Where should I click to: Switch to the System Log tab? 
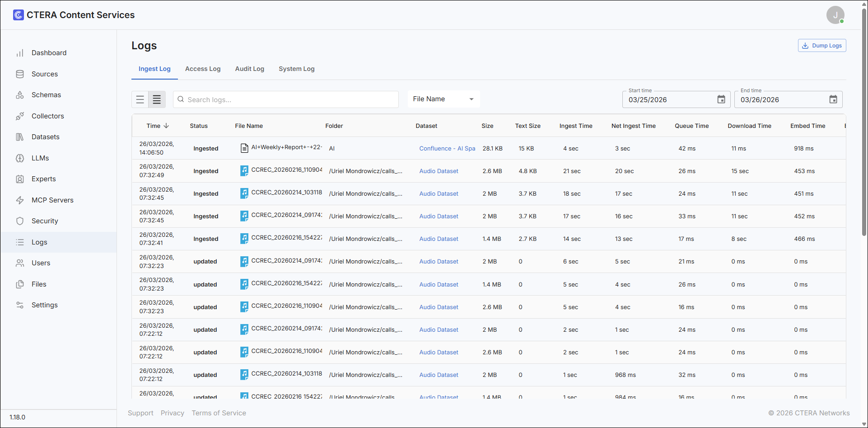coord(297,69)
